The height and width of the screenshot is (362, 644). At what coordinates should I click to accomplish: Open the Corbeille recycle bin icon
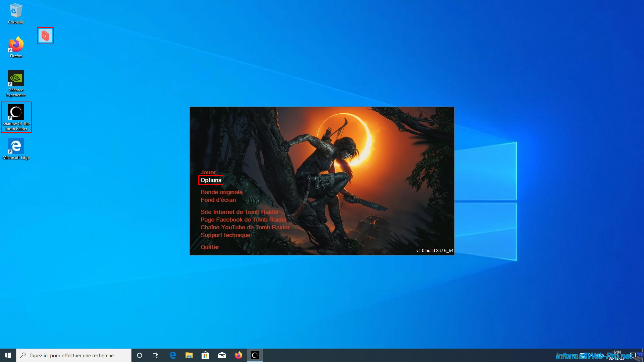[x=16, y=14]
